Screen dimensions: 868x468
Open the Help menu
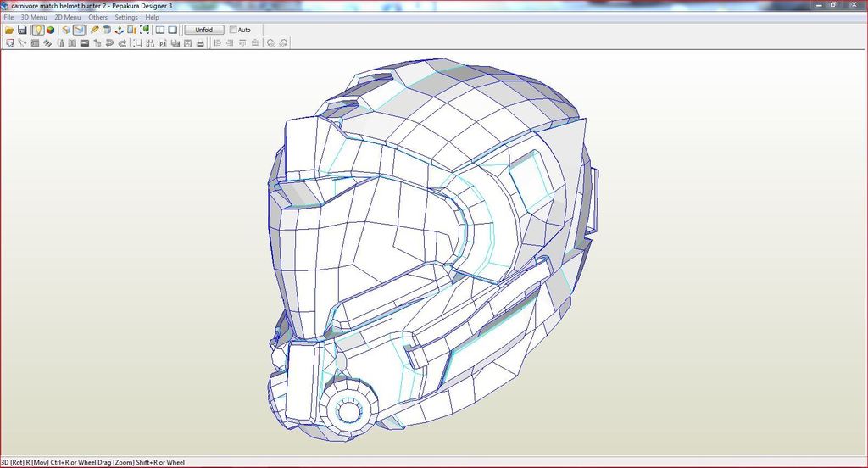click(152, 17)
